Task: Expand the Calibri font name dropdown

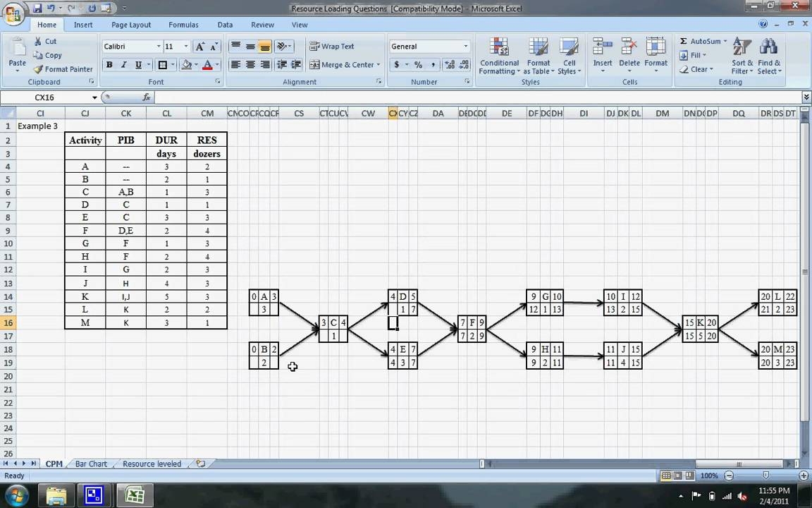Action: point(158,47)
